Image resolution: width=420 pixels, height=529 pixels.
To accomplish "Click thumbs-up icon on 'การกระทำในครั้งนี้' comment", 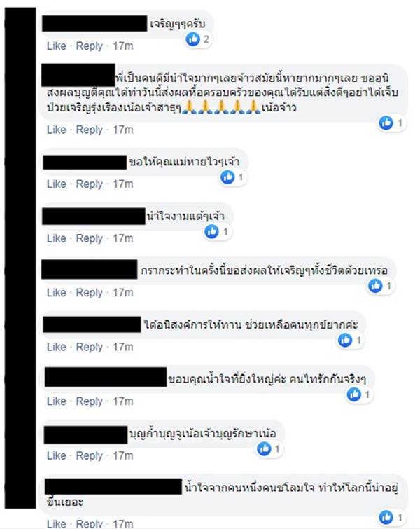I will coord(375,286).
